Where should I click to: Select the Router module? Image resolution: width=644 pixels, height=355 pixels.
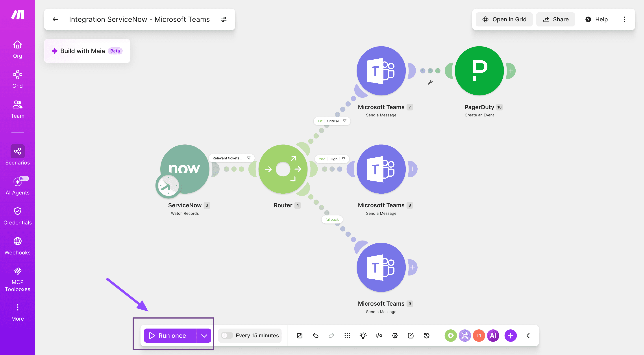(283, 169)
